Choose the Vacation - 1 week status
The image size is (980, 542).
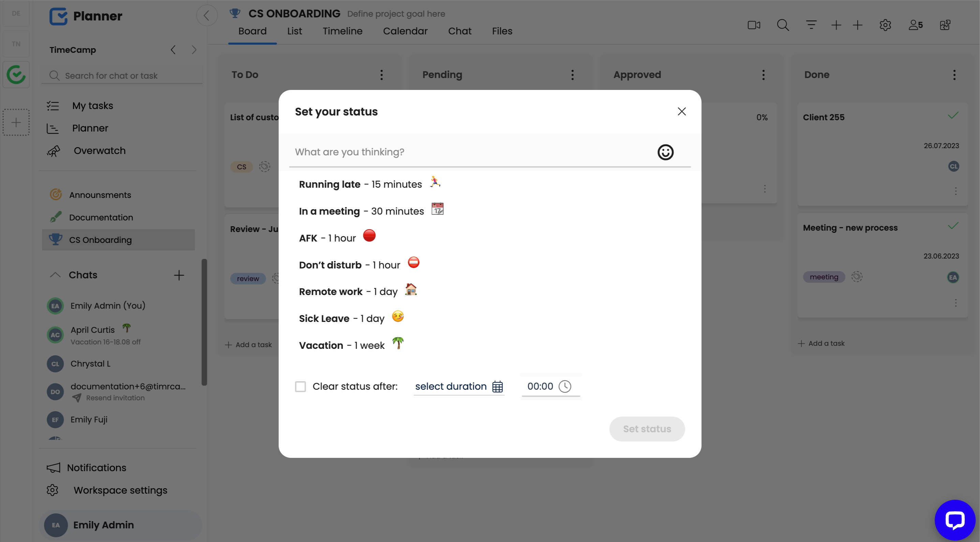[x=342, y=345]
